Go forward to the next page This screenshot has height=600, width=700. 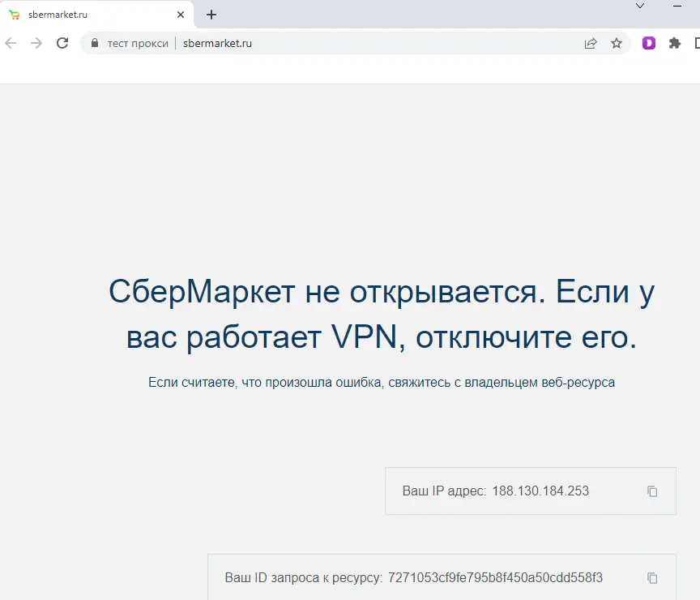click(x=36, y=43)
